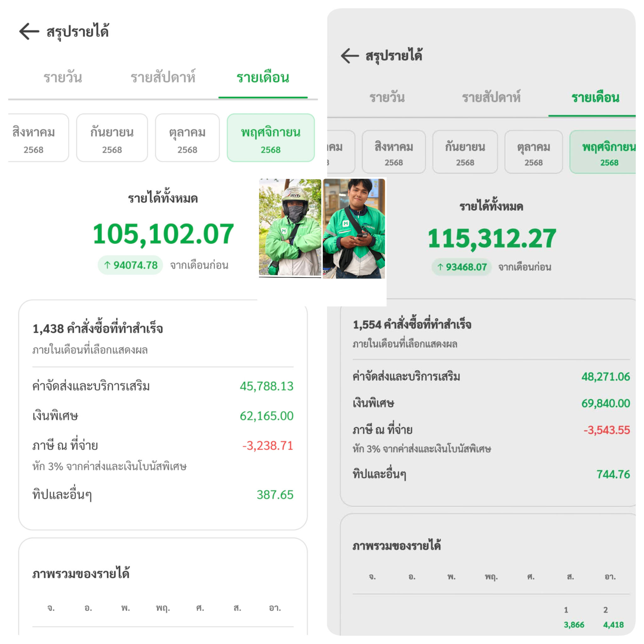Open รายสัปดาห์ tab in right screenshot
644x644 pixels.
[x=491, y=97]
